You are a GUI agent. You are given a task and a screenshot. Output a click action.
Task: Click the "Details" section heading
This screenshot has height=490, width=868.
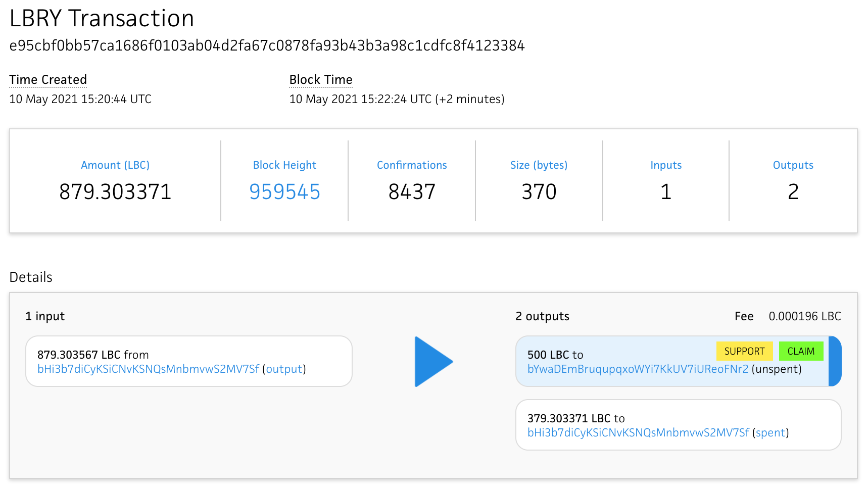pos(31,277)
